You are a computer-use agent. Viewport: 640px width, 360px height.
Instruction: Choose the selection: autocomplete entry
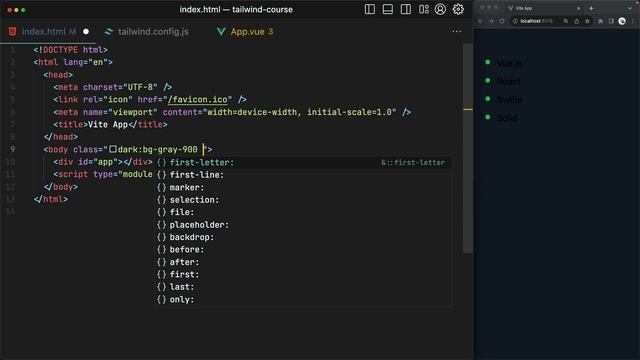(x=304, y=200)
